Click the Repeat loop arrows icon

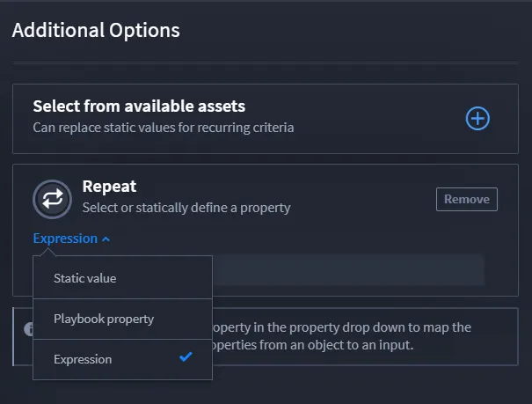pyautogui.click(x=52, y=199)
